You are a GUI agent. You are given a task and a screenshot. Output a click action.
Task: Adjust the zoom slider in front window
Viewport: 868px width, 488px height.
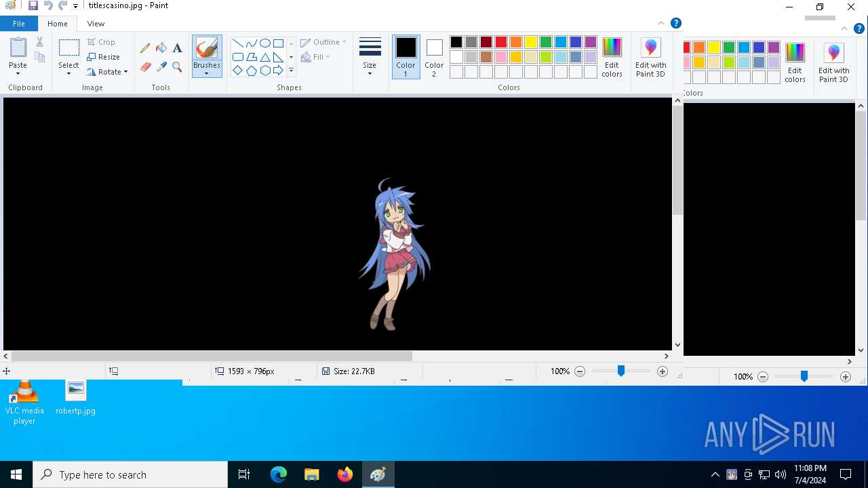tap(620, 371)
